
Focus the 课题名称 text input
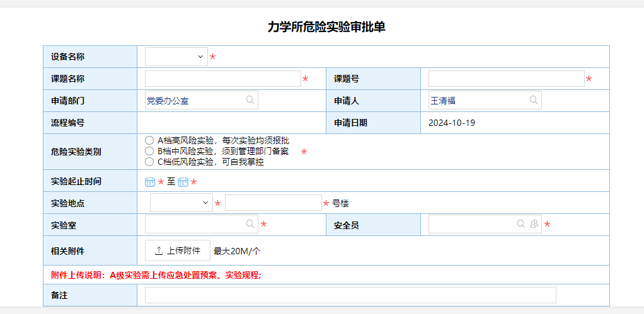[222, 79]
